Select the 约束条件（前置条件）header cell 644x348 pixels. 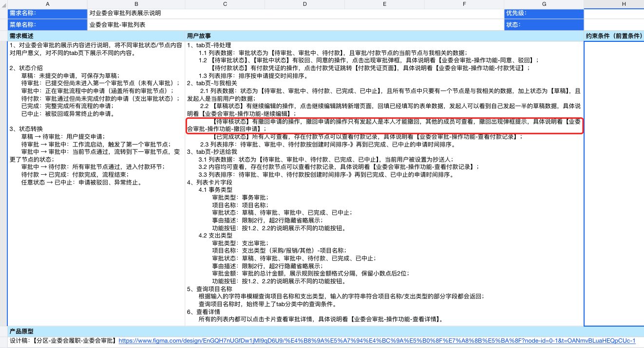point(613,37)
